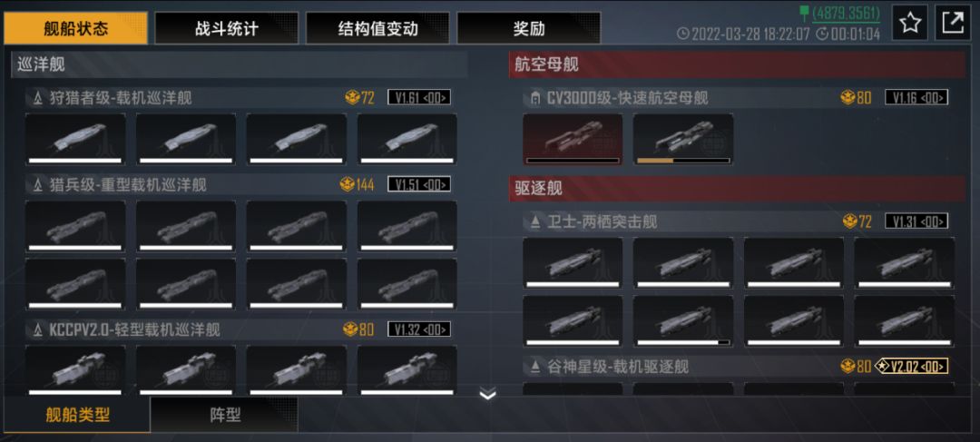Click the green location pin icon
This screenshot has height=442, width=980.
tap(804, 13)
